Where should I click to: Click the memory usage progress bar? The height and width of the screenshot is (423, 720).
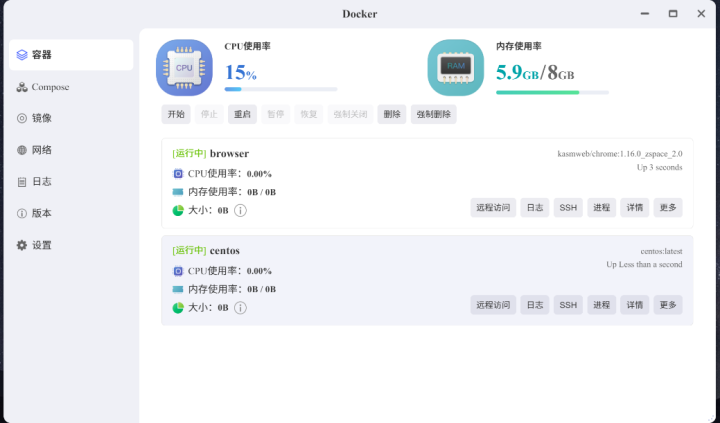tap(552, 92)
